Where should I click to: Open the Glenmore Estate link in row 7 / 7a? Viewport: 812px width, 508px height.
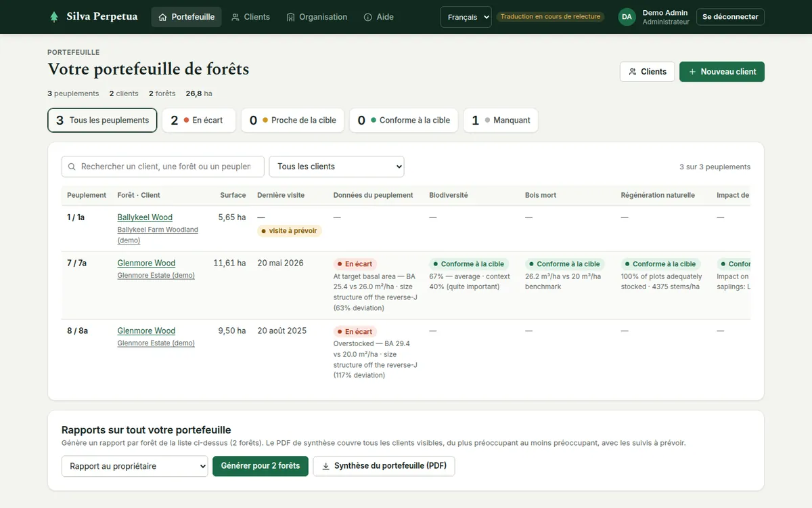[156, 276]
